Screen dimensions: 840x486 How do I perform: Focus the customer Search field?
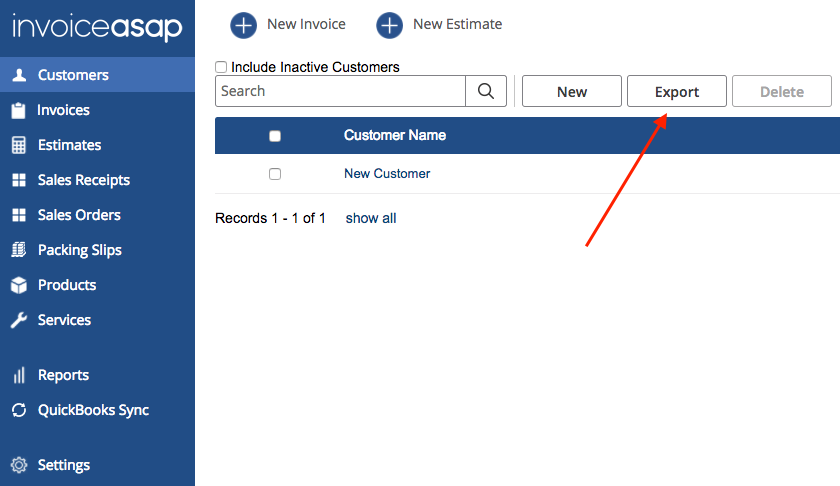coord(340,91)
